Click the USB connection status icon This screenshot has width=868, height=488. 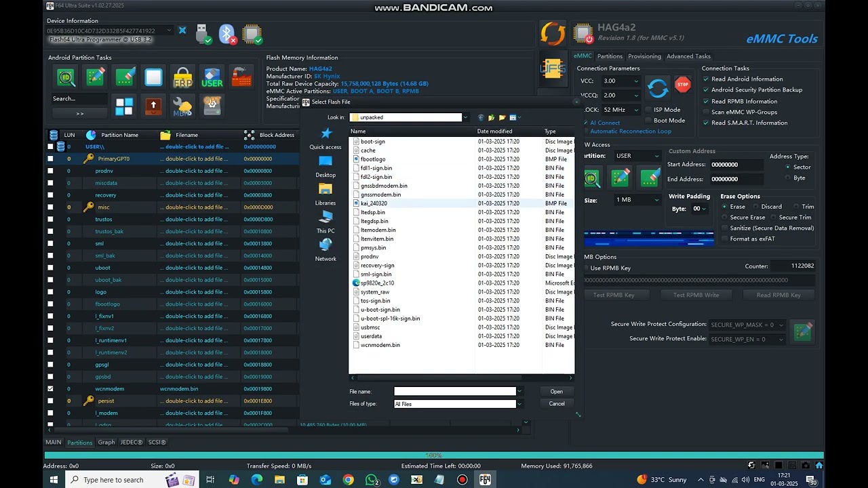[203, 34]
